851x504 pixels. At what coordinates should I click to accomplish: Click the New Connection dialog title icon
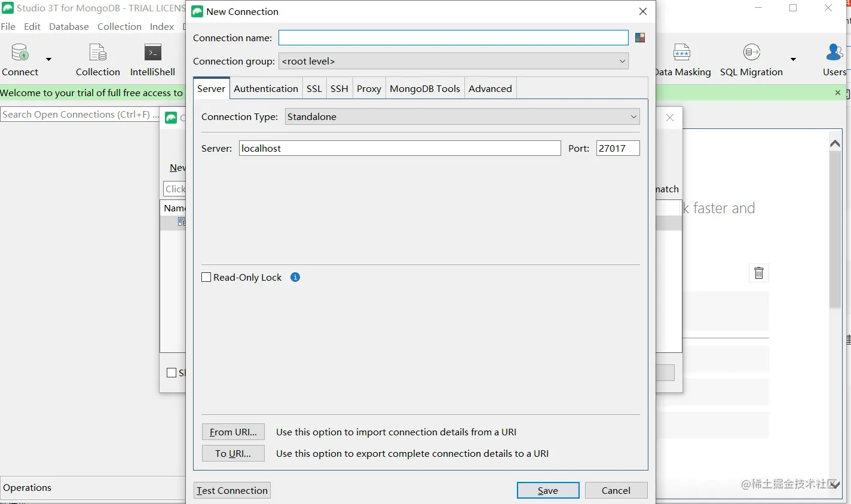(x=197, y=11)
